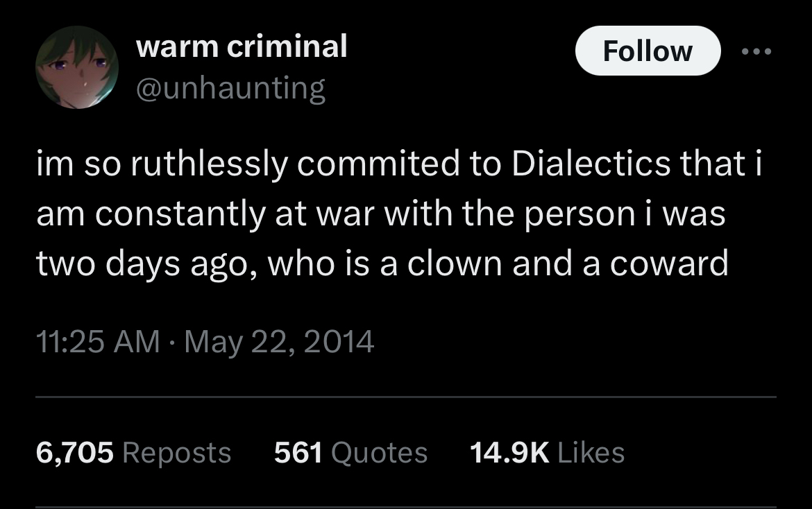Click the 14.9K like count number
This screenshot has height=509, width=812.
pos(509,453)
